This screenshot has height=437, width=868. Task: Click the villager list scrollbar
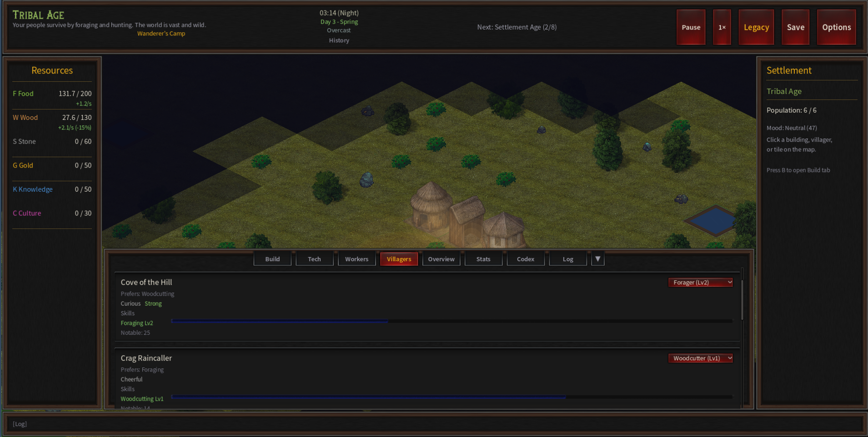click(x=742, y=300)
